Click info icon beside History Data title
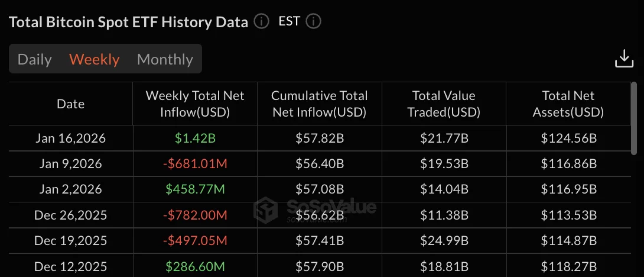Image resolution: width=644 pixels, height=277 pixels. click(261, 22)
